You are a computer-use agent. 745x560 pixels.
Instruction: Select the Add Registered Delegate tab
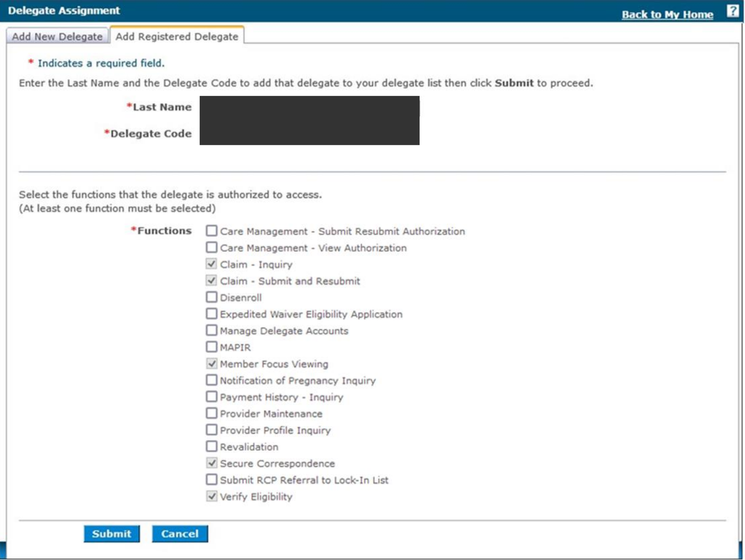[x=177, y=36]
